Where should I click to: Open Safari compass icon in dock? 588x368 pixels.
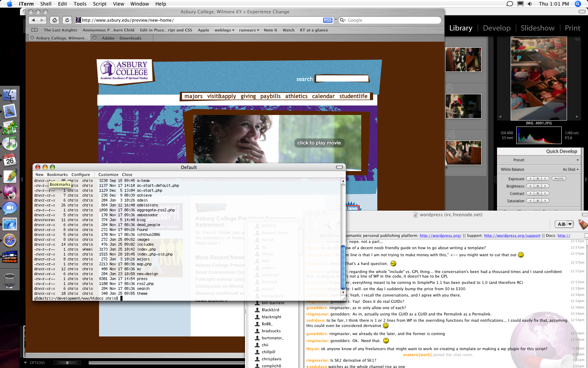point(10,240)
